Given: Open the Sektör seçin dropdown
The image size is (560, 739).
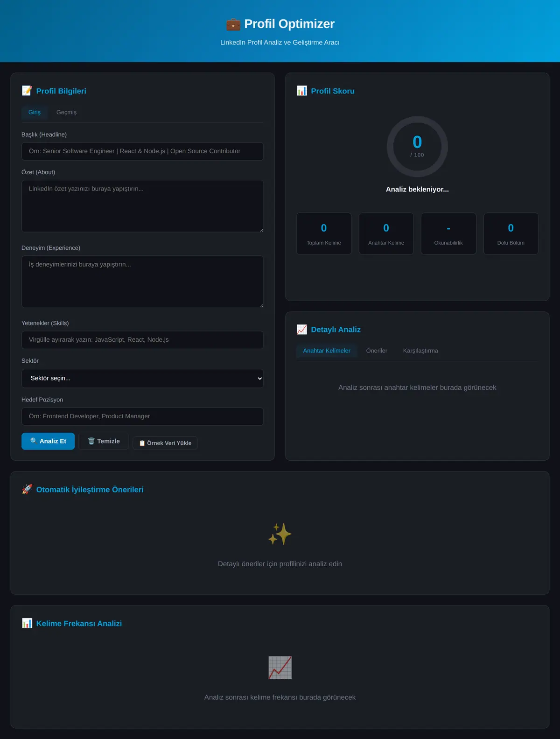Looking at the screenshot, I should click(x=142, y=378).
